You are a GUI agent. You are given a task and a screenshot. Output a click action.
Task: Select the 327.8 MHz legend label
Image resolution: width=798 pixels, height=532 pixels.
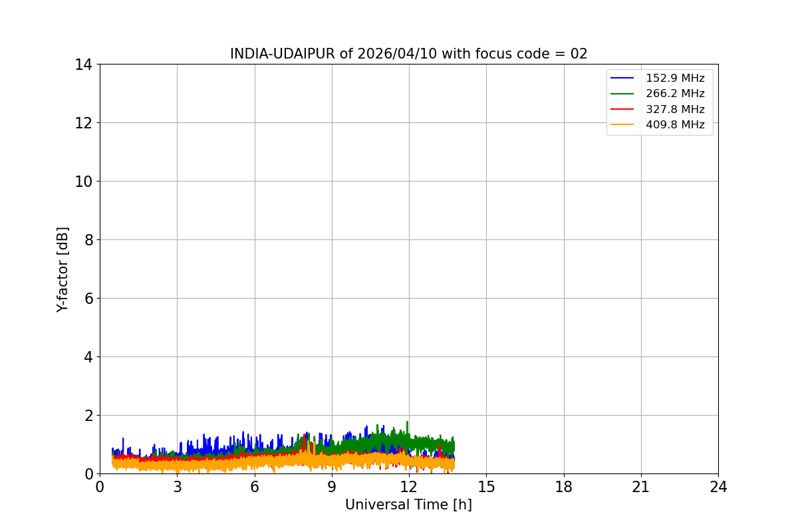[675, 109]
